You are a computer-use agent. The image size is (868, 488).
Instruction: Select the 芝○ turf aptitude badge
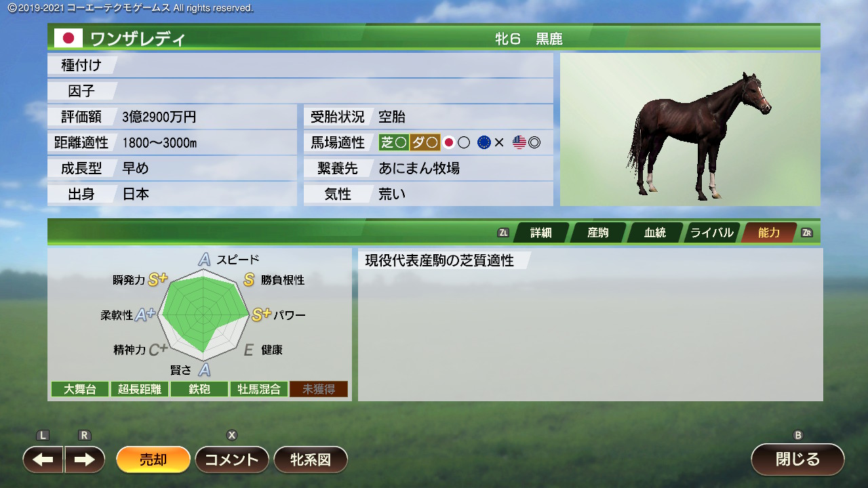(394, 142)
